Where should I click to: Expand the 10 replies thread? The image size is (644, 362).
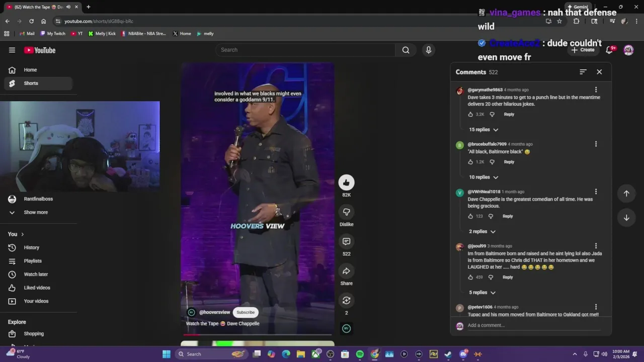click(x=484, y=177)
